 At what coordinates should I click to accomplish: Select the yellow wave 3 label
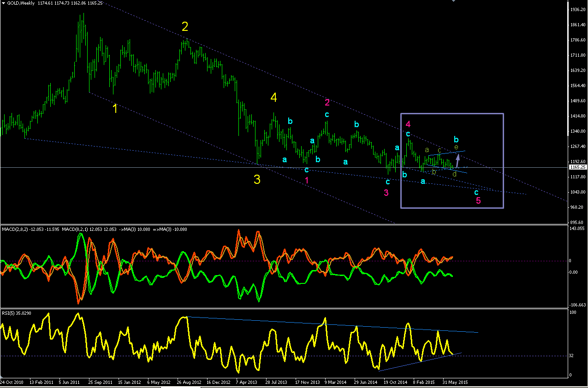click(257, 180)
